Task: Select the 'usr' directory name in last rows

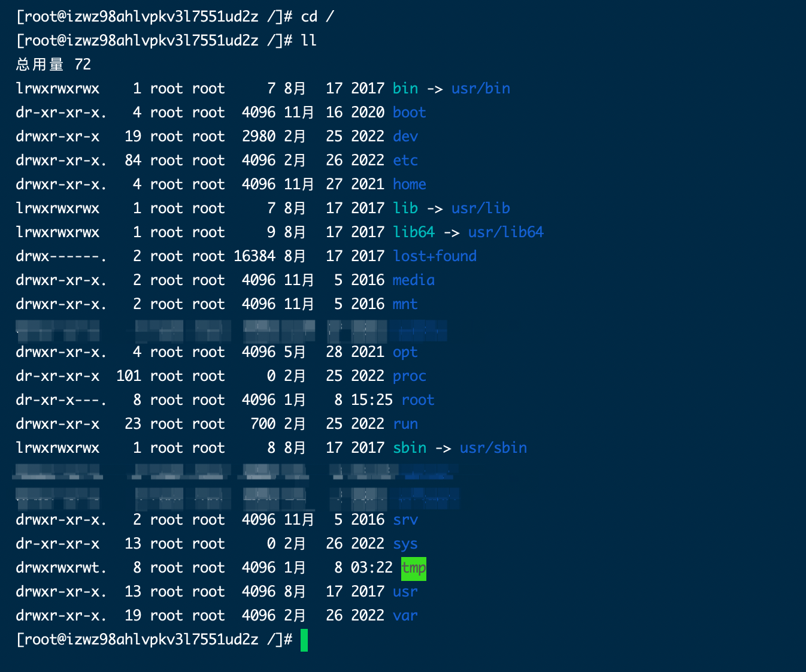Action: click(405, 592)
